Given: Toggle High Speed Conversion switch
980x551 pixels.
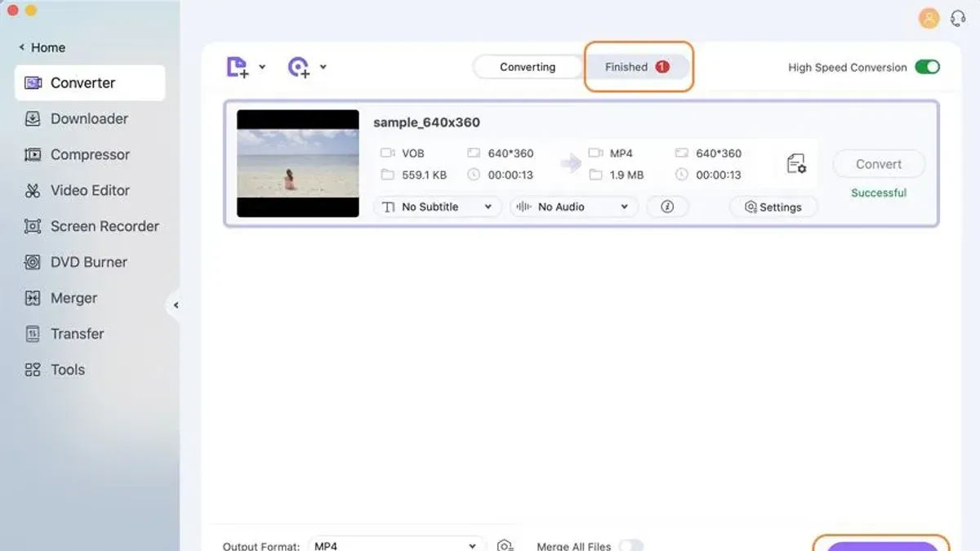Looking at the screenshot, I should pyautogui.click(x=927, y=67).
